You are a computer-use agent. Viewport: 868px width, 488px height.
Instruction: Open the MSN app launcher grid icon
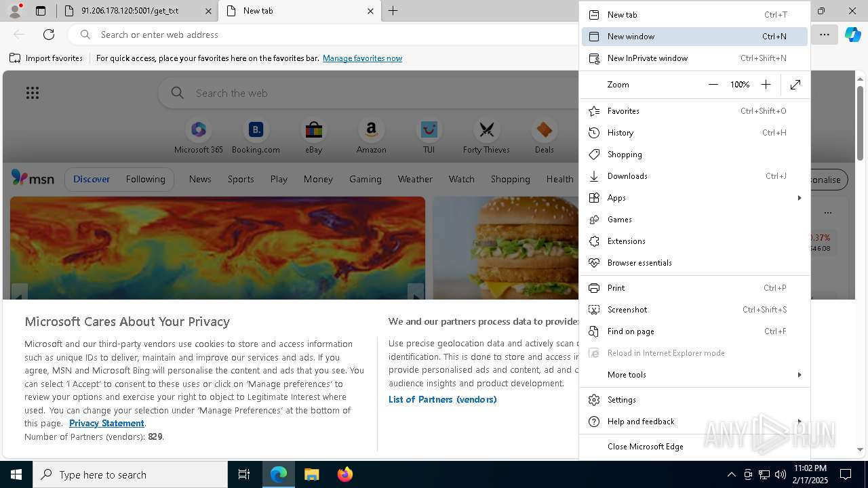pos(33,93)
